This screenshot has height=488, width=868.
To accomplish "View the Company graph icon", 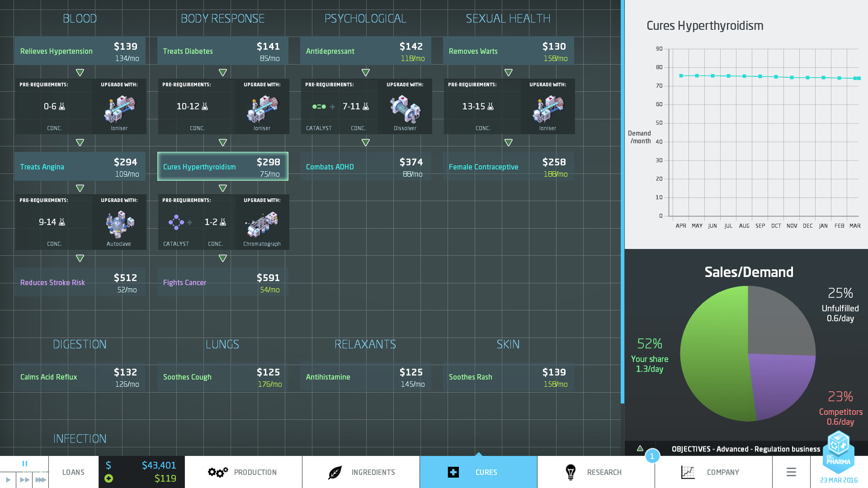I will click(688, 472).
